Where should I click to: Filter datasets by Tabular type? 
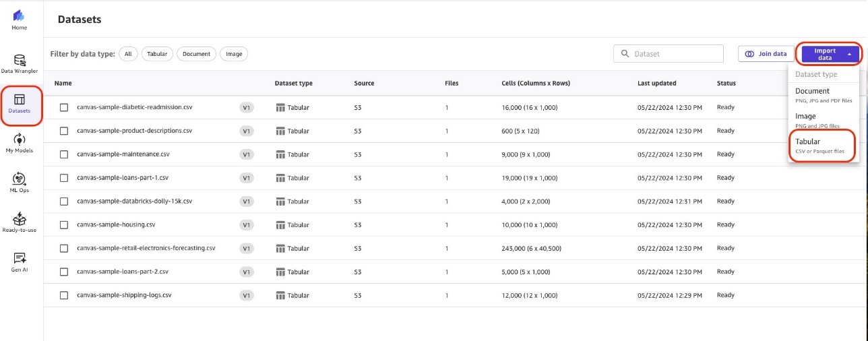click(157, 54)
